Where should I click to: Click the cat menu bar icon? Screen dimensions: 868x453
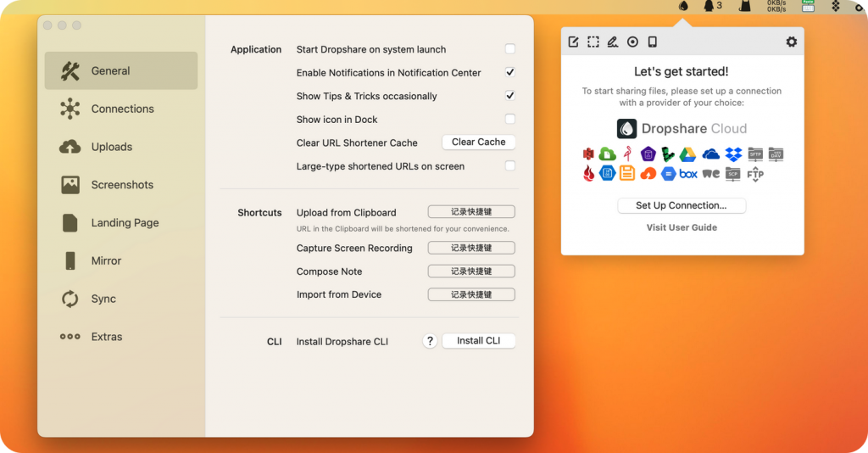tap(745, 6)
